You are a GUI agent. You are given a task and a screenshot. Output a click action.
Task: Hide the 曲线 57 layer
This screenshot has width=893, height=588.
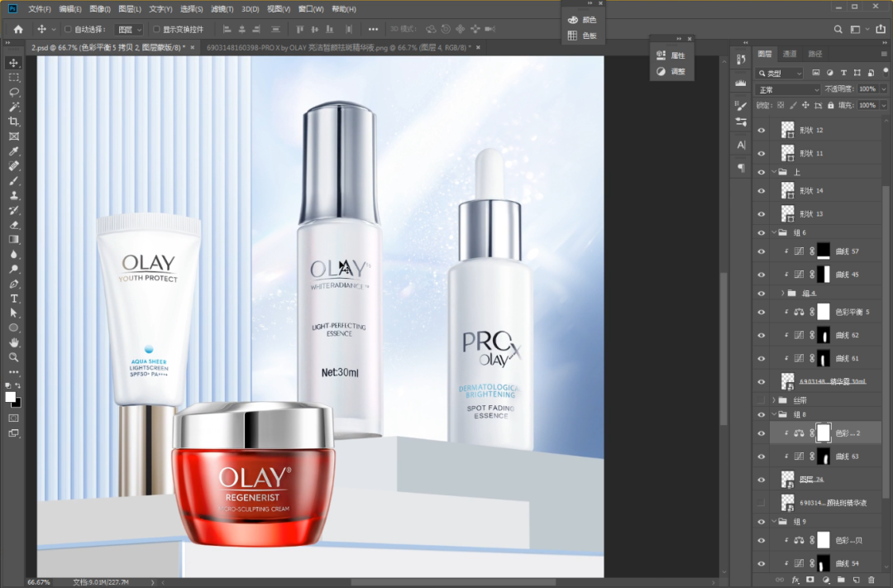[762, 251]
